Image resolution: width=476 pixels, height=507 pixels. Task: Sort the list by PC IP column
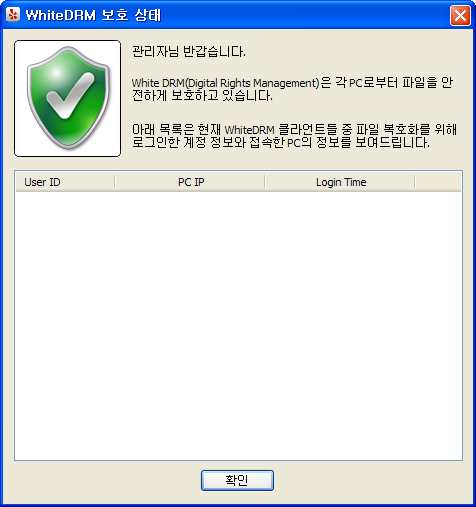(190, 182)
